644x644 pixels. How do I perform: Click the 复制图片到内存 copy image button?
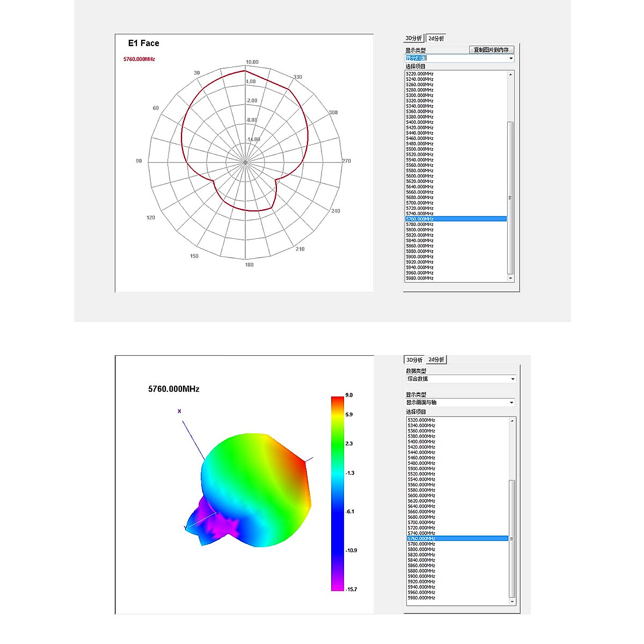pos(491,50)
